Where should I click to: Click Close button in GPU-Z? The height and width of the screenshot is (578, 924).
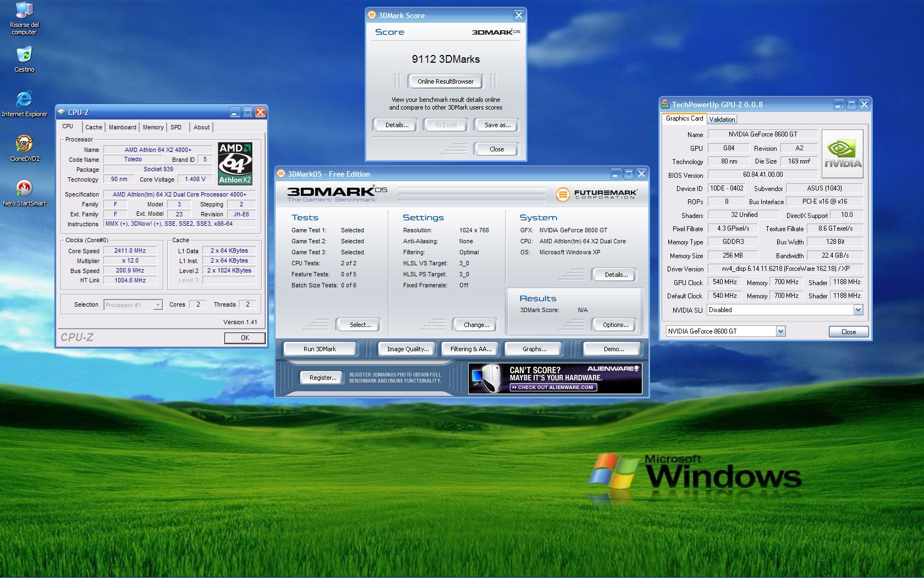(x=848, y=331)
